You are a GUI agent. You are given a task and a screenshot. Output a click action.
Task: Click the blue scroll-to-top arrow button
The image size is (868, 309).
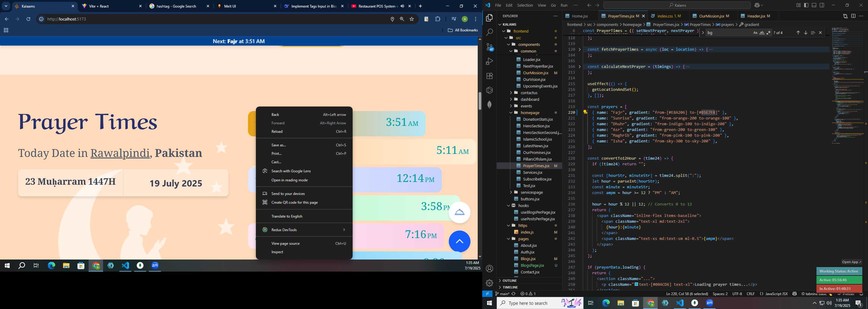point(459,241)
